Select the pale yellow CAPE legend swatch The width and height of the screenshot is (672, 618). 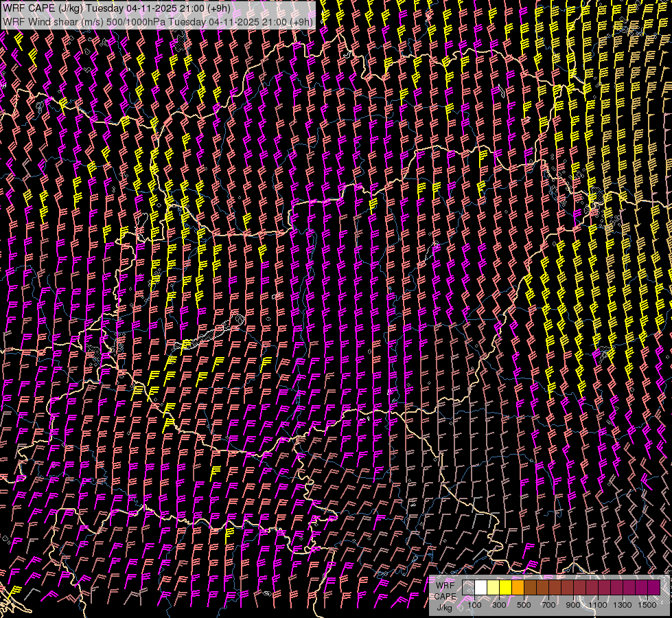tap(494, 588)
